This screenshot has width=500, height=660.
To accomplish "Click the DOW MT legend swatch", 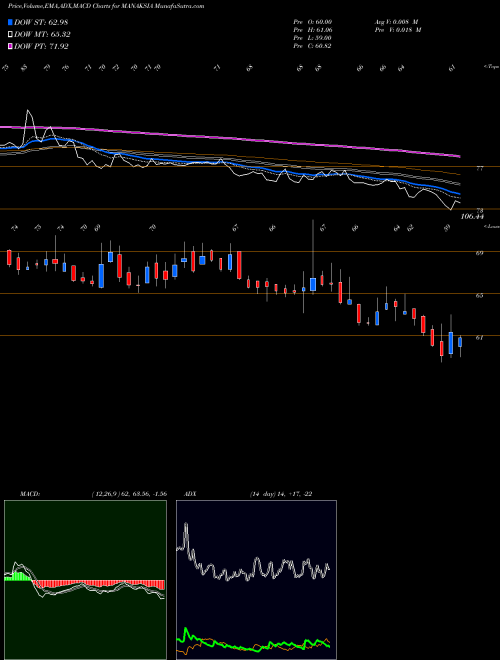I will click(10, 35).
